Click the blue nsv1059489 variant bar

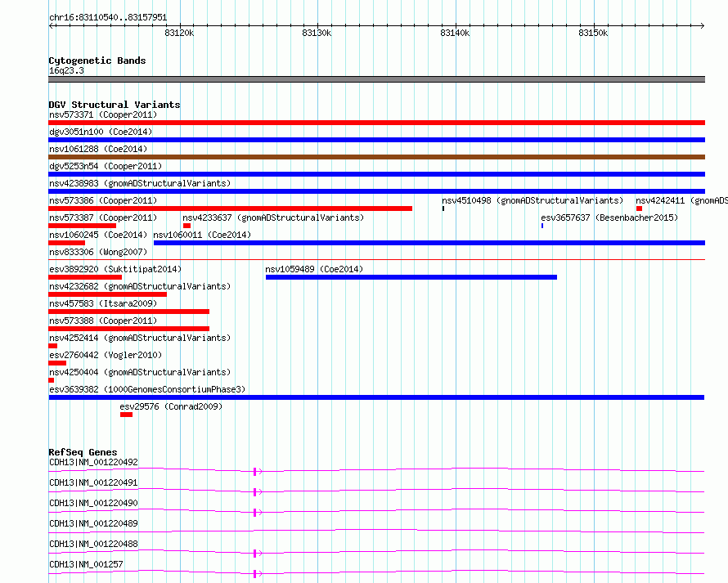tap(411, 277)
